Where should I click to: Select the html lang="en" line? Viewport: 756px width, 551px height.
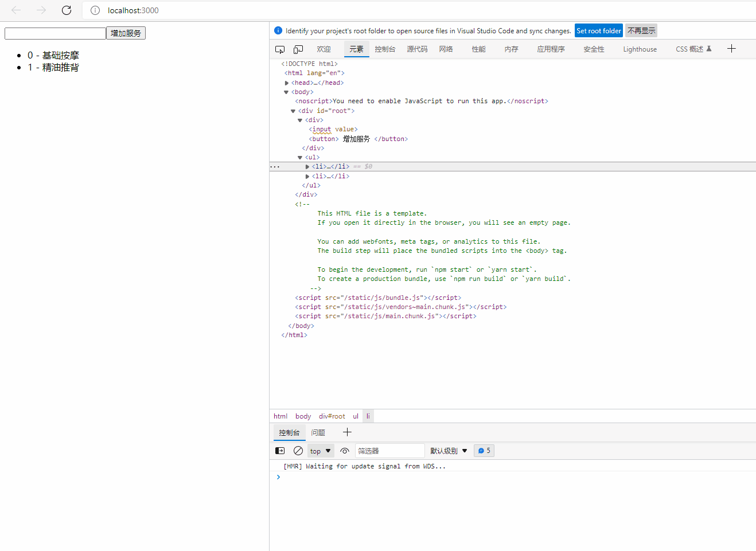tap(314, 73)
